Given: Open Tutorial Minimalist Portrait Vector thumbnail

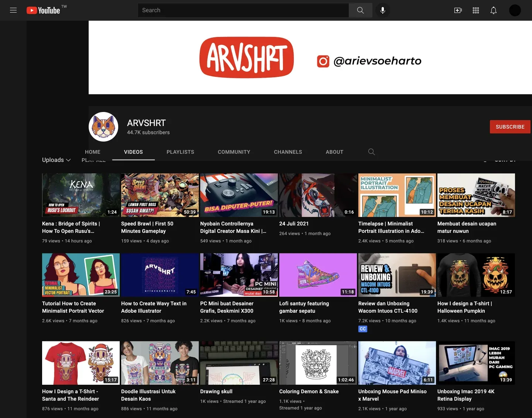Looking at the screenshot, I should point(81,275).
